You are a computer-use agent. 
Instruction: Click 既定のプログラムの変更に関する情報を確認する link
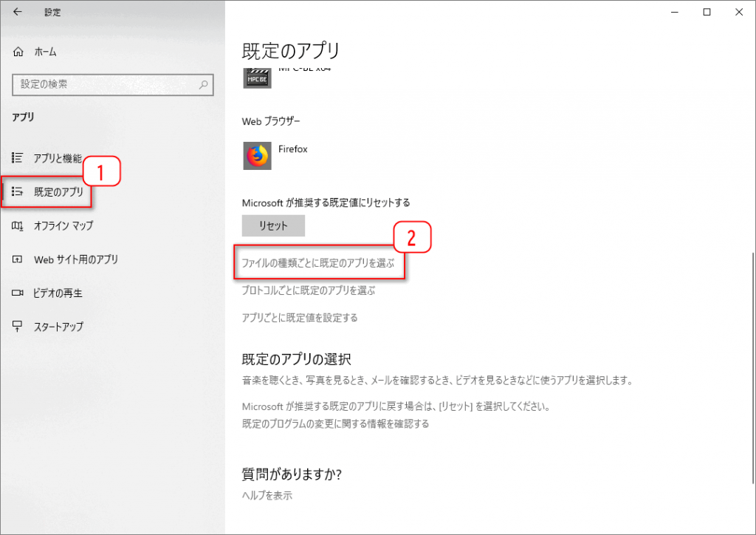[335, 424]
